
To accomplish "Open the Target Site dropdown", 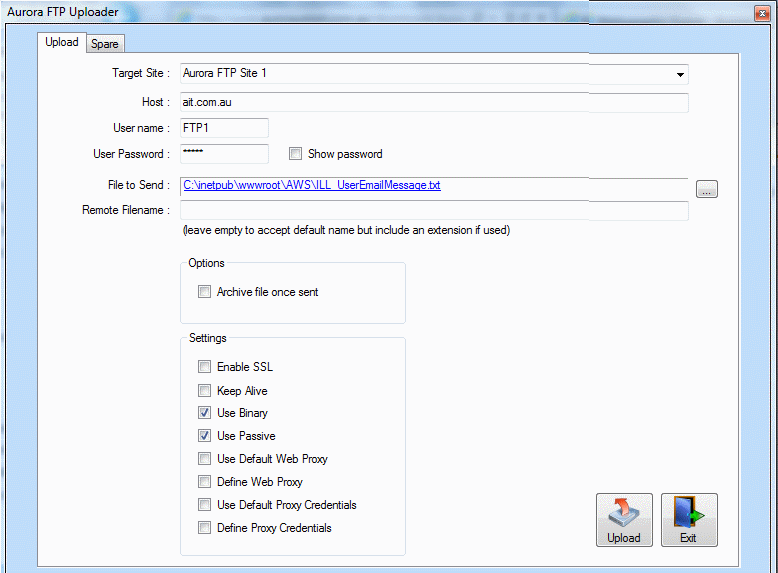I will click(x=680, y=74).
